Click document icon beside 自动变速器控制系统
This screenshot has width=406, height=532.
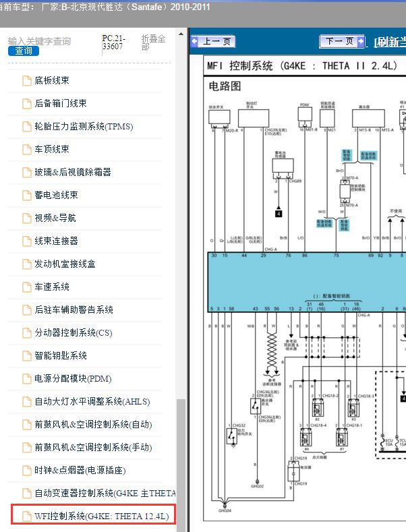click(x=27, y=494)
